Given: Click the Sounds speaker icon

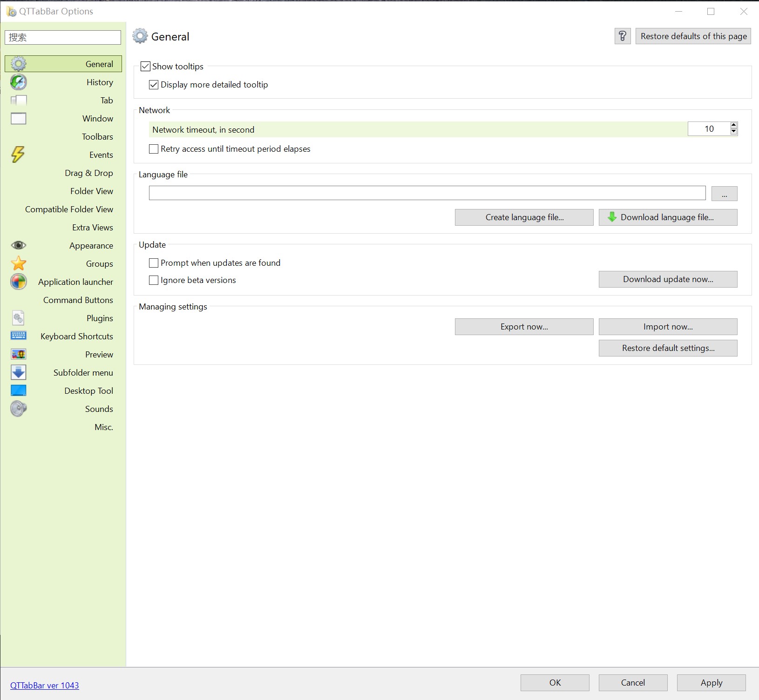Looking at the screenshot, I should click(x=19, y=409).
